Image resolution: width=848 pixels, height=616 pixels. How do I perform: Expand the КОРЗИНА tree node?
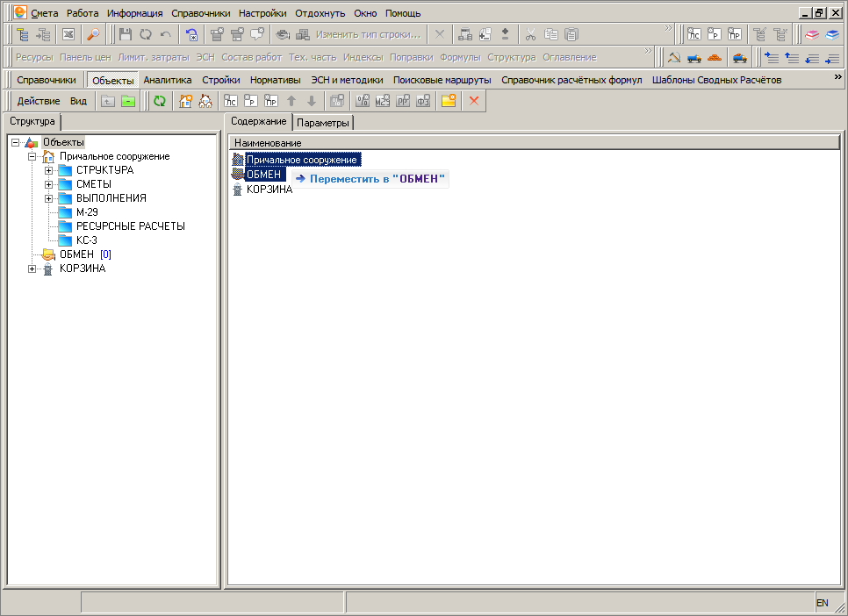[32, 269]
